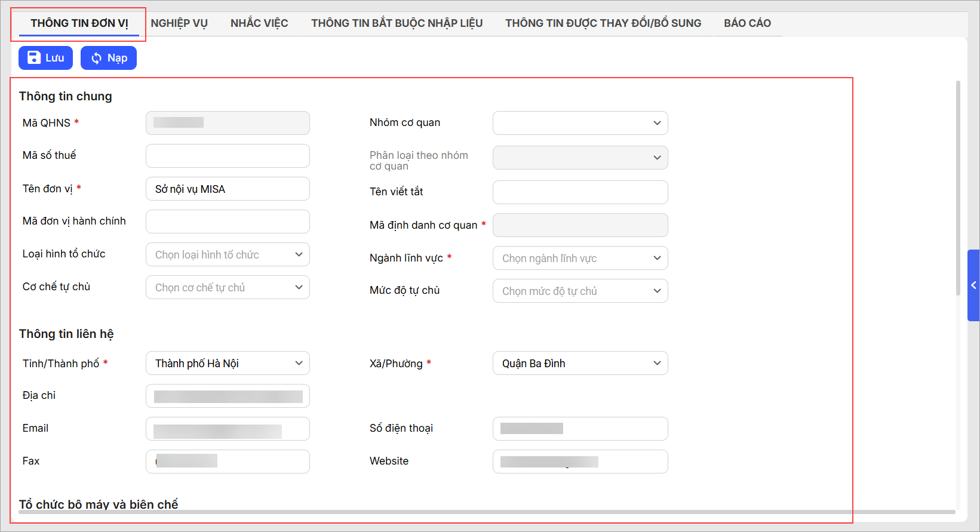Click the horizontal scrollbar at the bottom

pyautogui.click(x=478, y=512)
